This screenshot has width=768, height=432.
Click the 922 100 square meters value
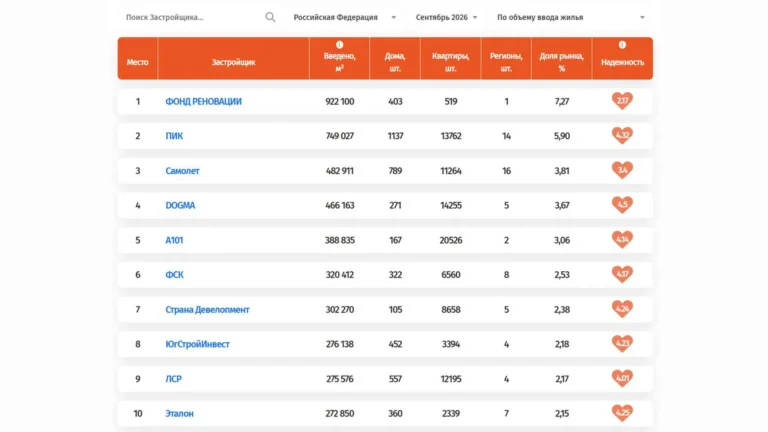coord(339,101)
